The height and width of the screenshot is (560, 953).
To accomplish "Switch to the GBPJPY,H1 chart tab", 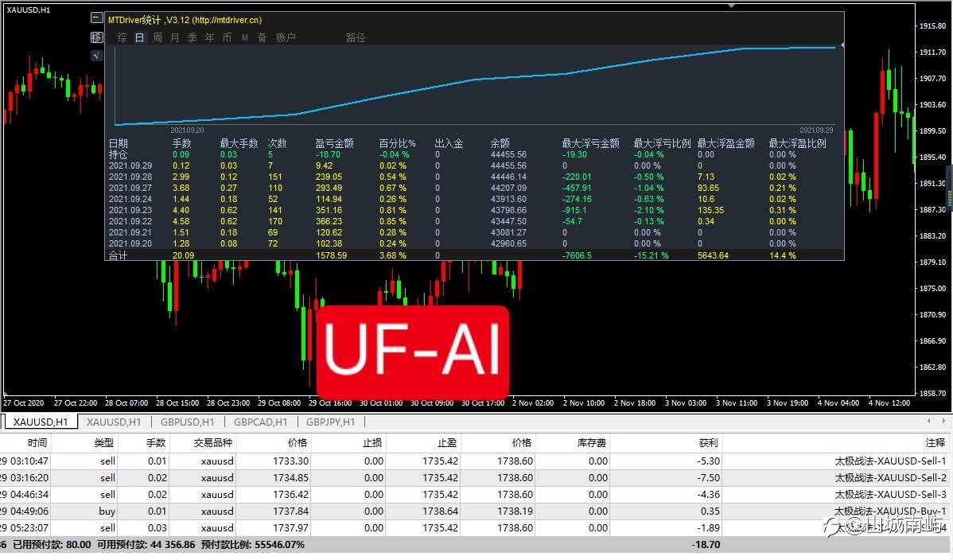I will coord(330,422).
